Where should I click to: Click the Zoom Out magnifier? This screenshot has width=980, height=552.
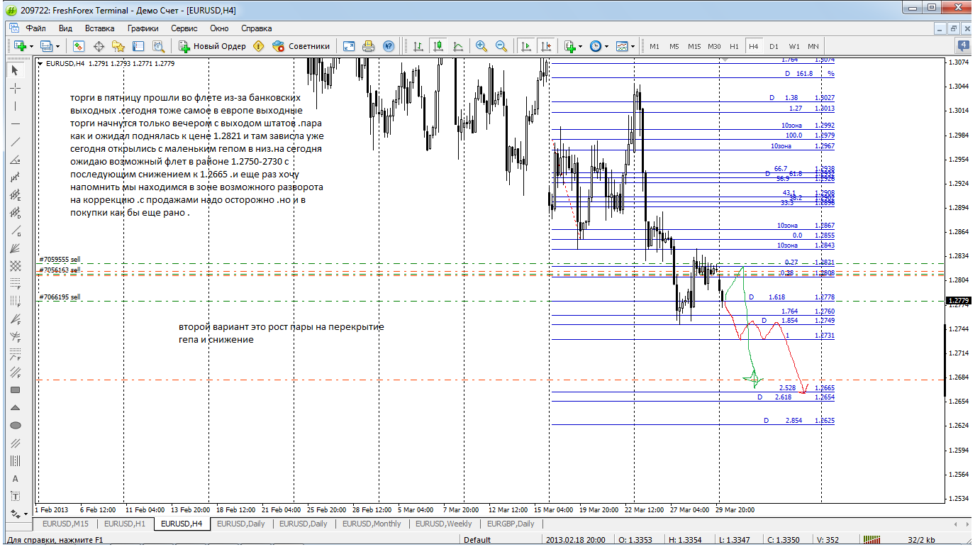coord(501,46)
